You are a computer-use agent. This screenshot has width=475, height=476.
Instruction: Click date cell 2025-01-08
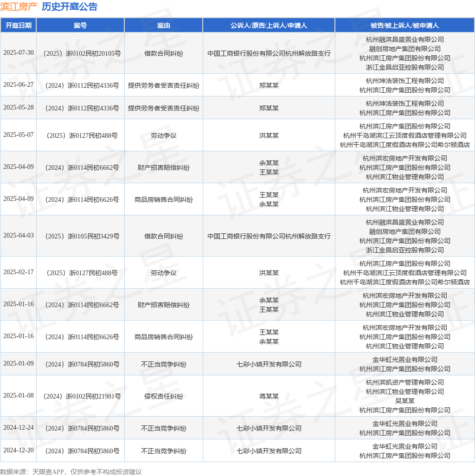(x=19, y=396)
